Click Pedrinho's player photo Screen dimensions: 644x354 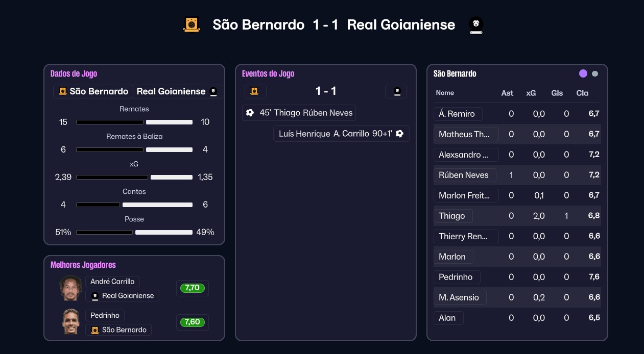click(x=70, y=322)
